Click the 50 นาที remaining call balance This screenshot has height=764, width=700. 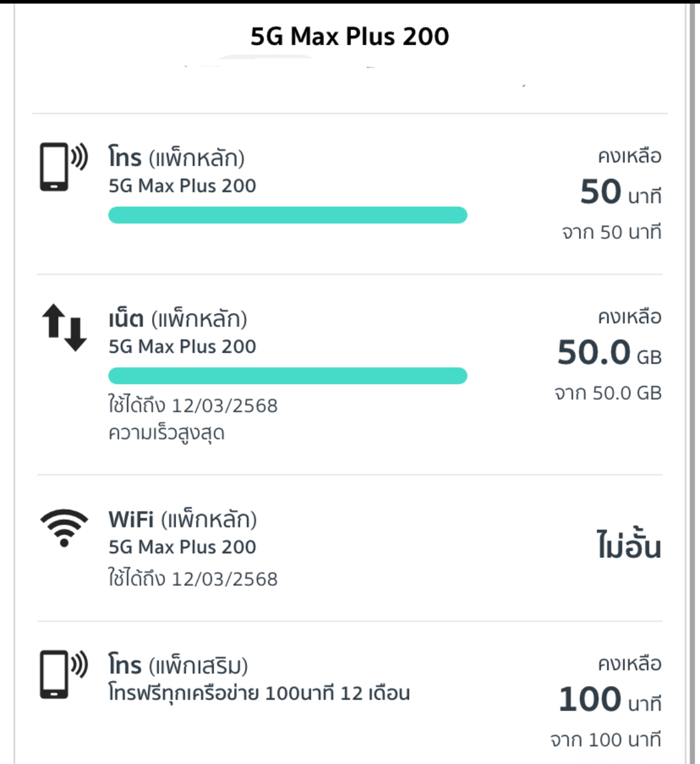coord(620,192)
